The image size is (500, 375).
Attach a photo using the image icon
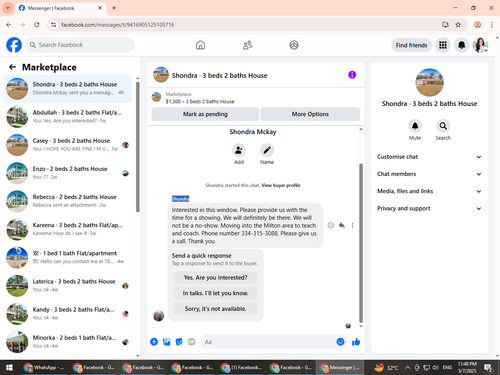(166, 342)
